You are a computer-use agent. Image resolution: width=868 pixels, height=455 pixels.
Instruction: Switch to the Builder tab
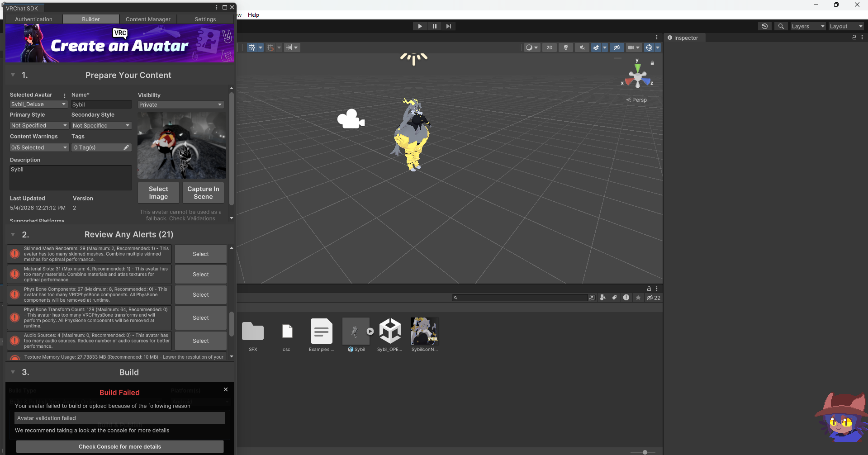(91, 19)
